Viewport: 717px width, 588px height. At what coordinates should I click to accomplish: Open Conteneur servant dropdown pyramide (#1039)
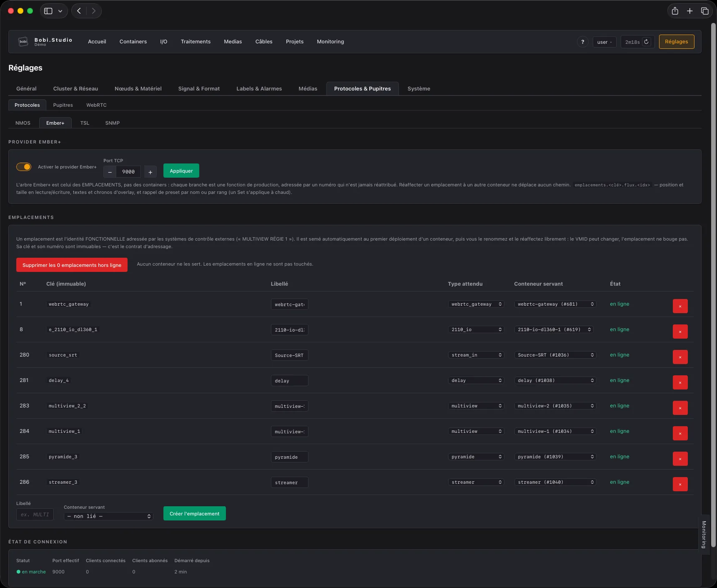click(555, 457)
